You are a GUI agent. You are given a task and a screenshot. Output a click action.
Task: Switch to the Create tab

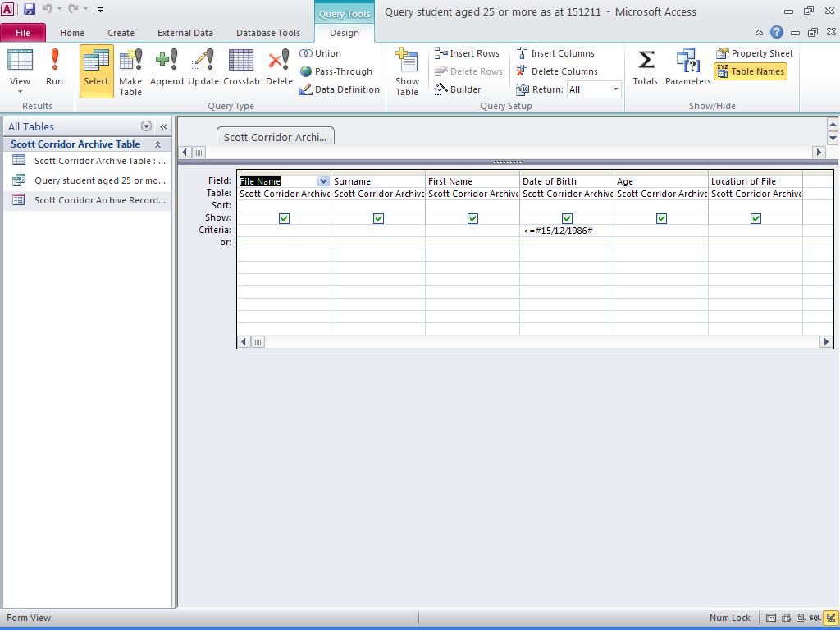click(x=121, y=33)
